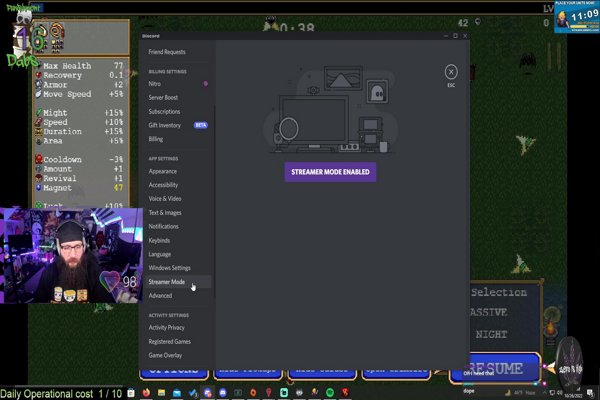Open the orange circle taskbar app icon
This screenshot has height=400, width=600.
pyautogui.click(x=253, y=393)
